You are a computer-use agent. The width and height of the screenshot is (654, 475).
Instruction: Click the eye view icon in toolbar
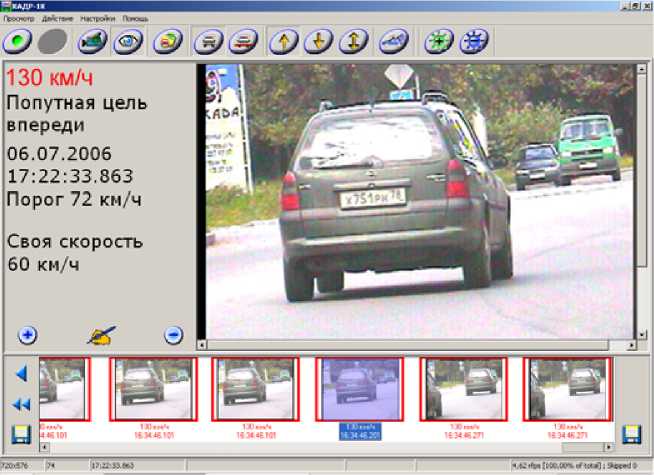coord(127,42)
